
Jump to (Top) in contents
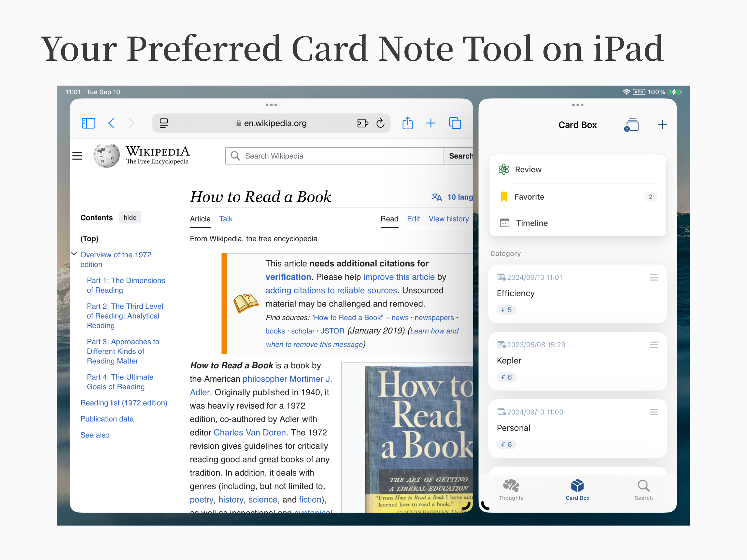[89, 238]
